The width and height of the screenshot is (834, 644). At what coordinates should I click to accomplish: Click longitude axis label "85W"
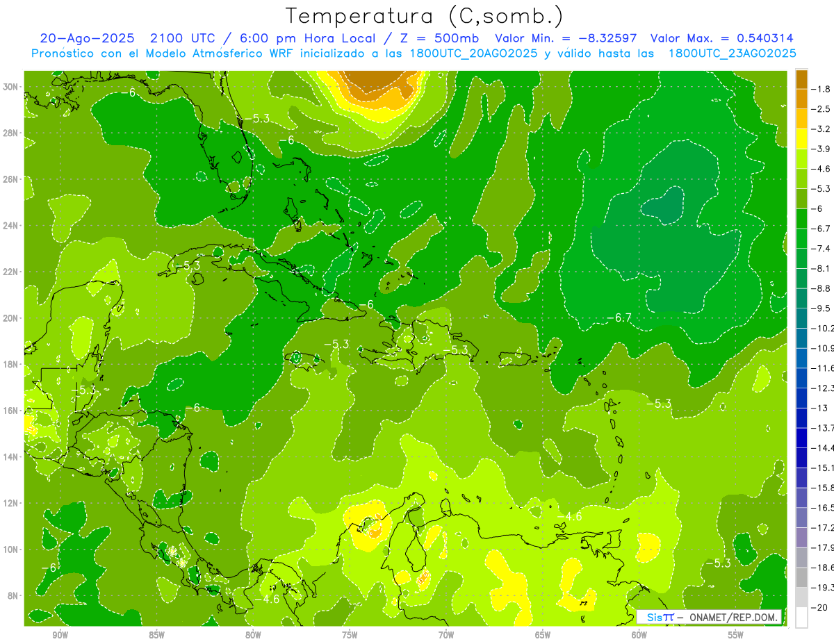(156, 635)
